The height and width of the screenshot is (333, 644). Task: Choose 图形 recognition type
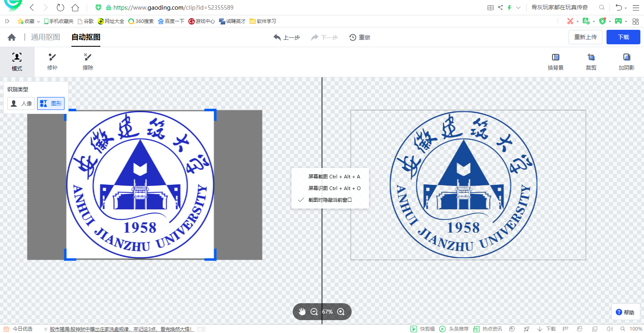coord(51,103)
